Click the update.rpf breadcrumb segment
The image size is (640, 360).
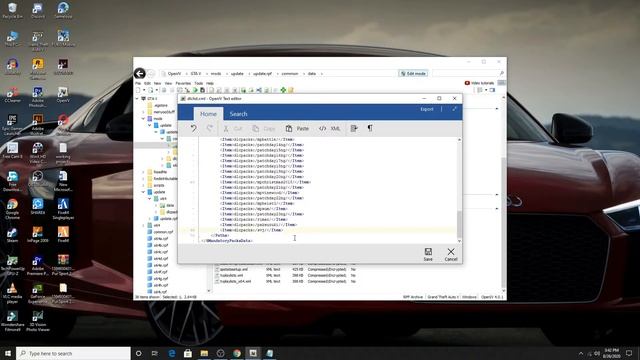coord(262,74)
